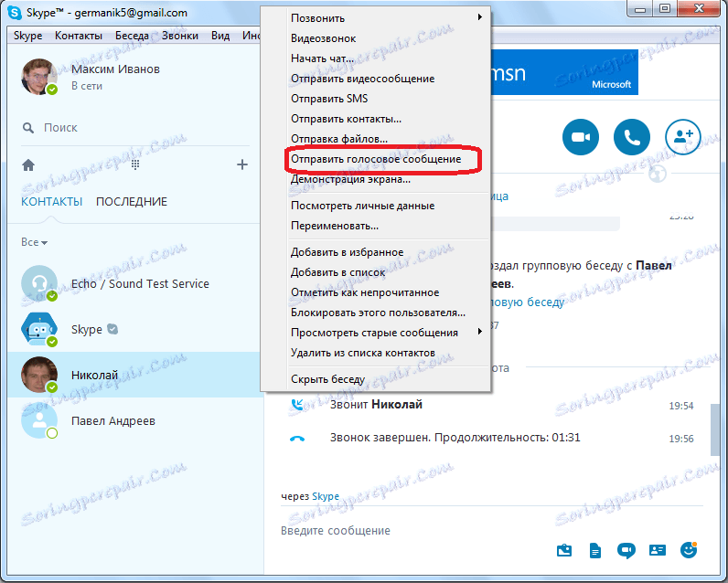Image resolution: width=728 pixels, height=583 pixels.
Task: Click the send contact card icon
Action: [657, 550]
